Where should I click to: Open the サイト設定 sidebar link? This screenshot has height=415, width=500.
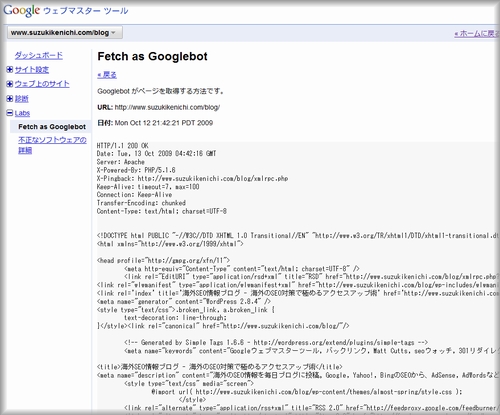coord(32,70)
